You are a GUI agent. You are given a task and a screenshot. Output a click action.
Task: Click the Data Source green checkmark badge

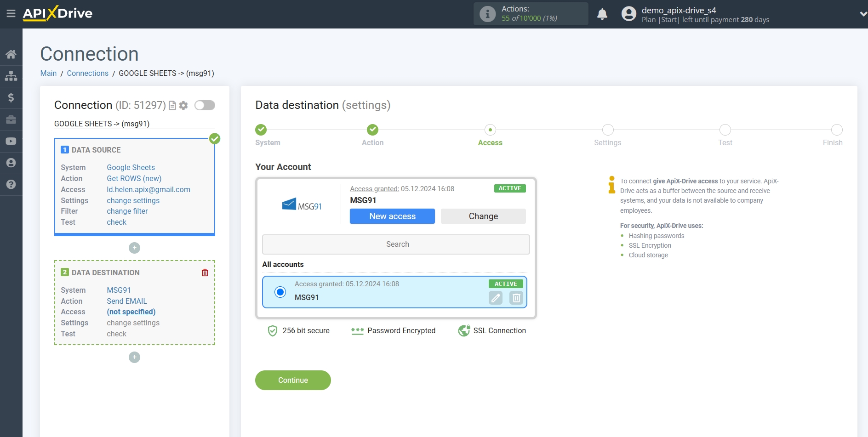pos(215,139)
